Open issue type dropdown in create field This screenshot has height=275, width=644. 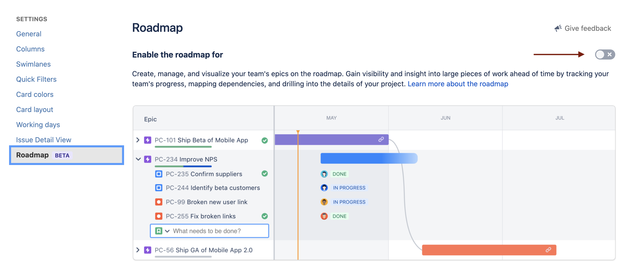coord(167,231)
